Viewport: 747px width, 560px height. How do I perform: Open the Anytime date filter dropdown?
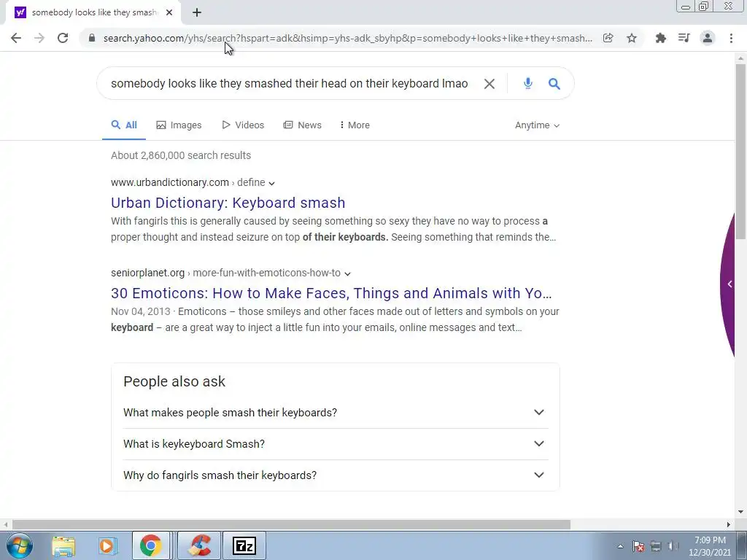[537, 125]
